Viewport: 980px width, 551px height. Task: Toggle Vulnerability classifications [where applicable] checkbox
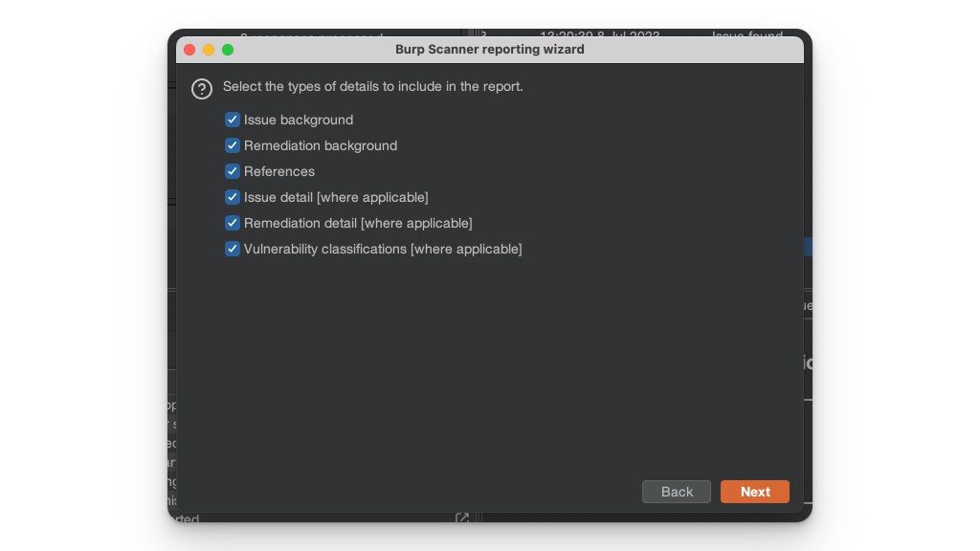[x=232, y=249]
